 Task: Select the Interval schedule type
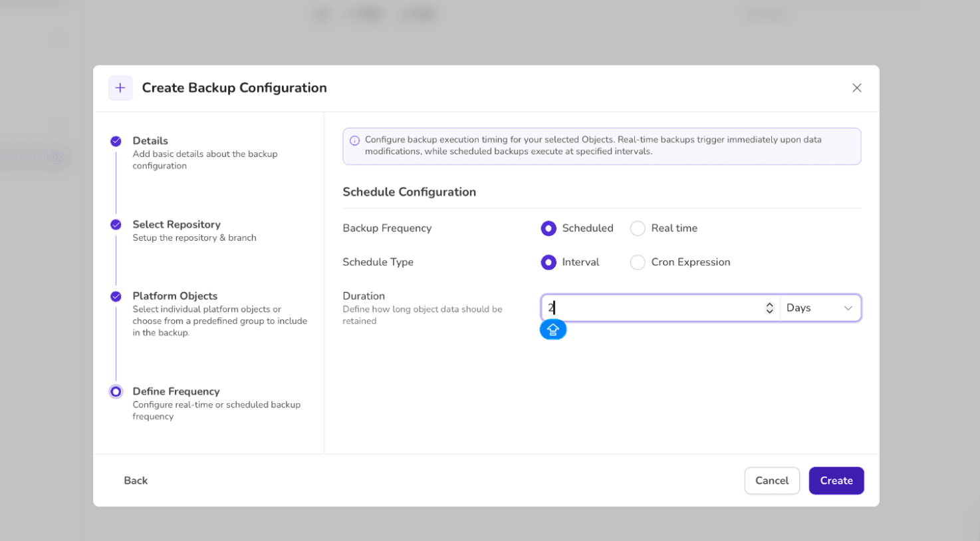click(549, 262)
